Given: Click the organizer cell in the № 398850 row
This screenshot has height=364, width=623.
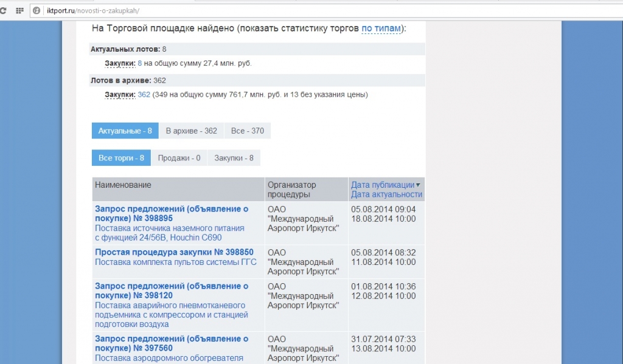Looking at the screenshot, I should pyautogui.click(x=307, y=261).
